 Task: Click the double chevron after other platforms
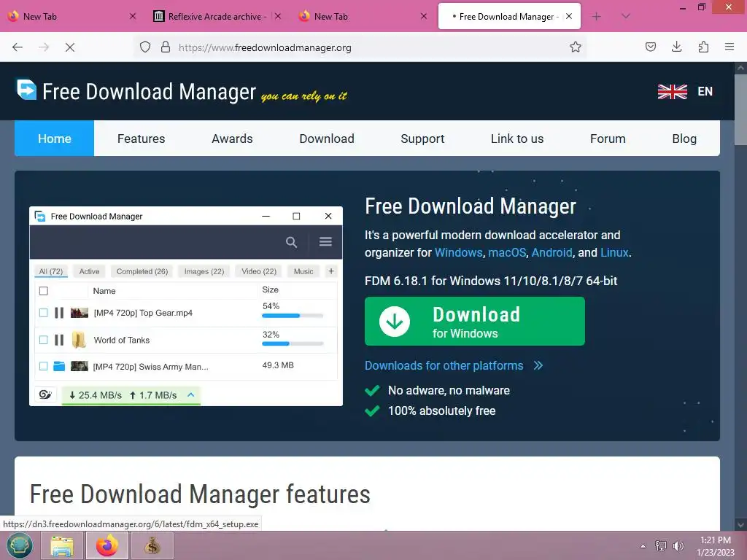[x=538, y=365]
